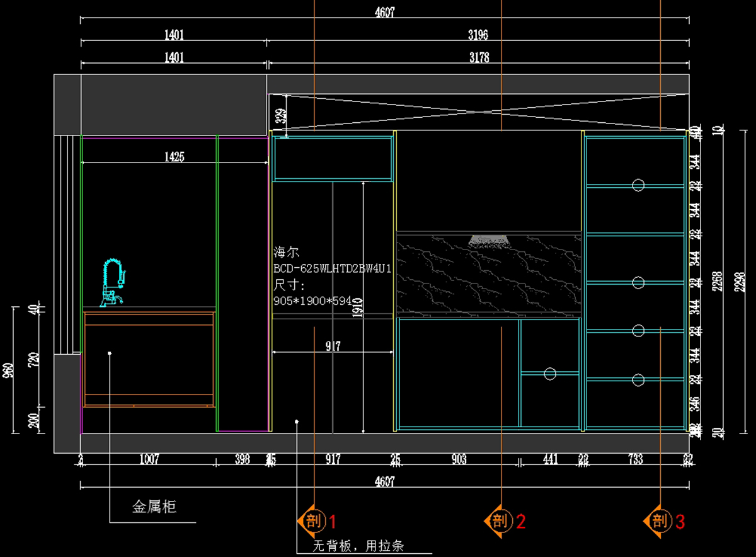Select the 3196 dimension at top

pos(478,35)
